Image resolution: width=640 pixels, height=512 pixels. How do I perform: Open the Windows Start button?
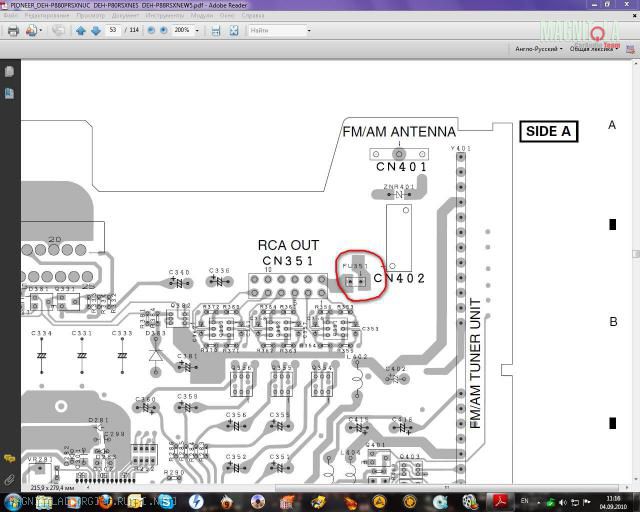pos(12,502)
